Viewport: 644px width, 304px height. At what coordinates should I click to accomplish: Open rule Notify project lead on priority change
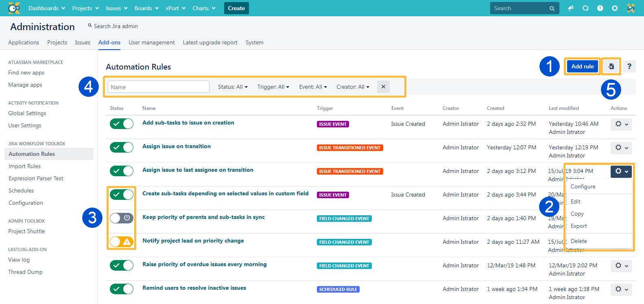(193, 241)
